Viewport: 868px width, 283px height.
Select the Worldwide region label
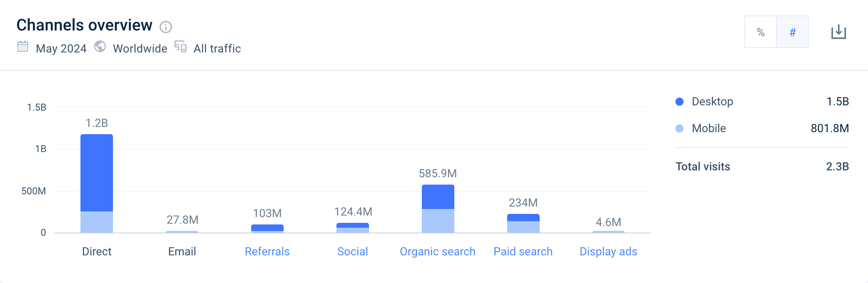tap(140, 48)
